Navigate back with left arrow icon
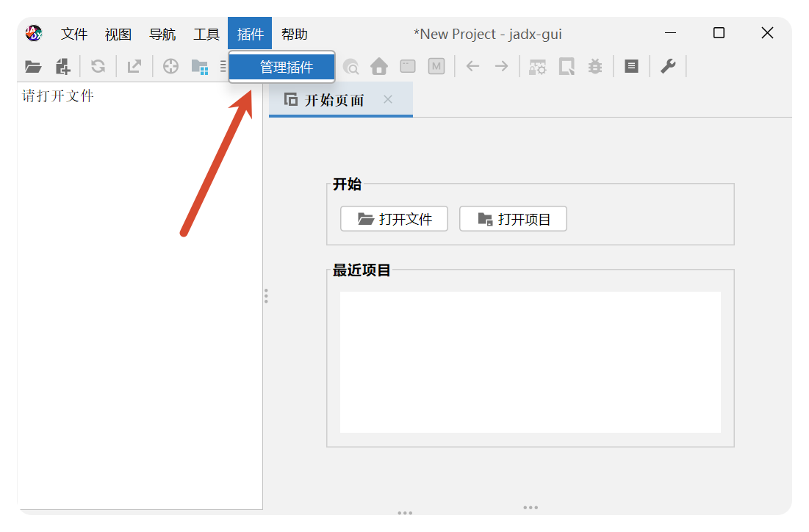The width and height of the screenshot is (809, 532). pyautogui.click(x=472, y=67)
